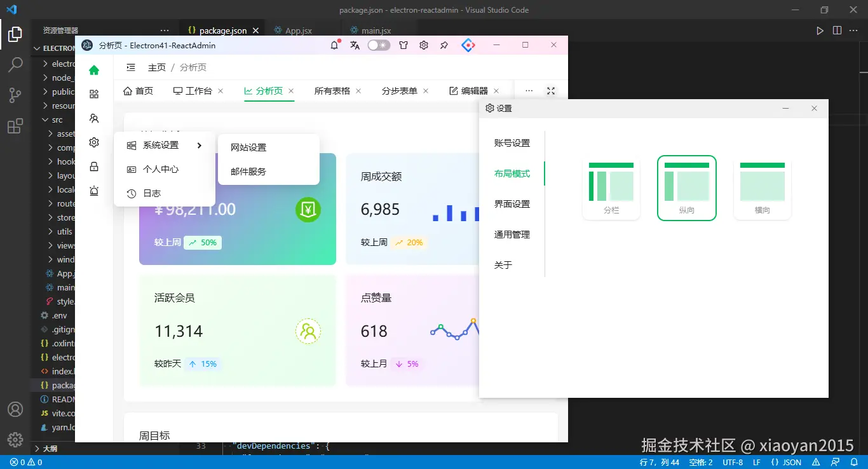Image resolution: width=868 pixels, height=469 pixels.
Task: Select 网站设置 in submenu
Action: point(269,147)
